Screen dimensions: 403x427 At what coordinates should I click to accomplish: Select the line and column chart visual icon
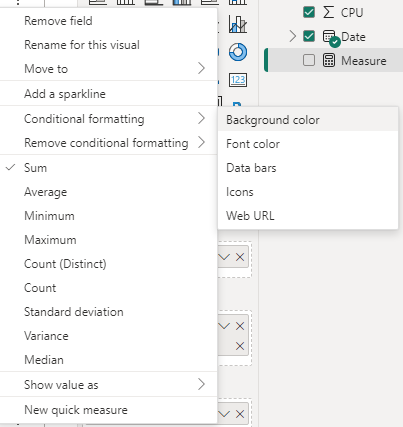(238, 24)
